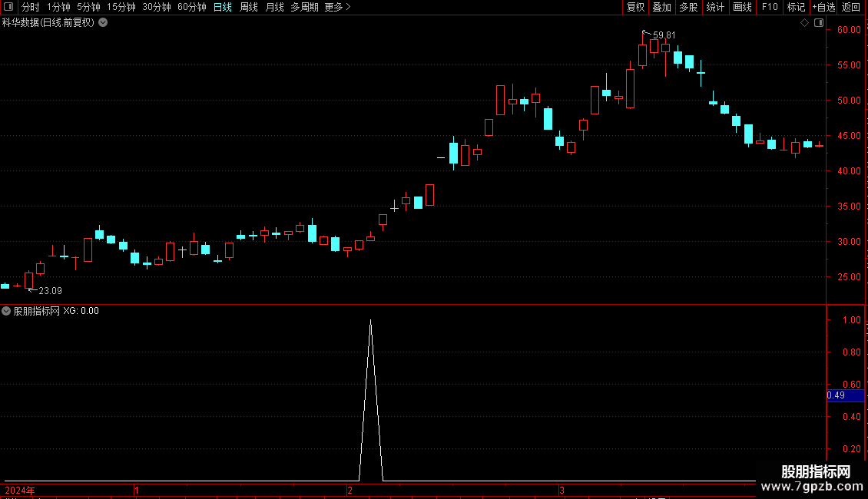Image resolution: width=868 pixels, height=499 pixels.
Task: Open the 画线 drawing tools
Action: coord(742,7)
